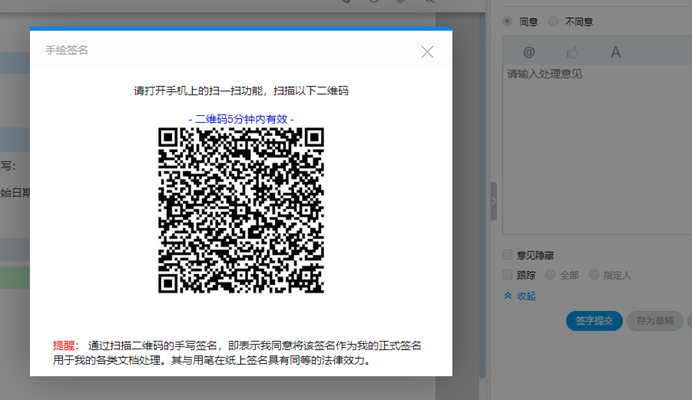Collapse options via 收起 link
692x400 pixels.
point(526,296)
